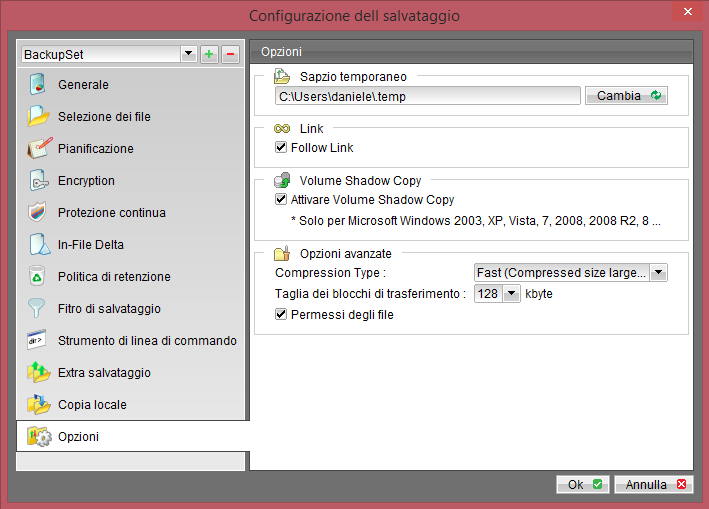Viewport: 709px width, 509px height.
Task: Switch to the Pianificazione page
Action: tap(131, 148)
